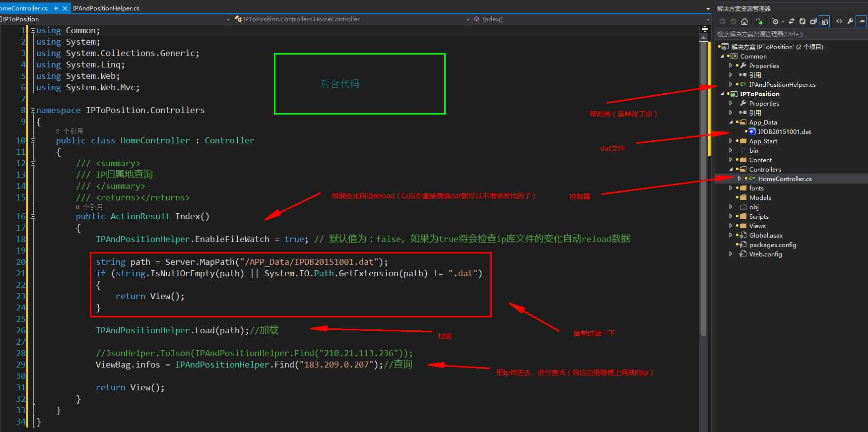Click the Pending Changes Filter clock icon
Screen dimensions: 868x432
point(775,21)
